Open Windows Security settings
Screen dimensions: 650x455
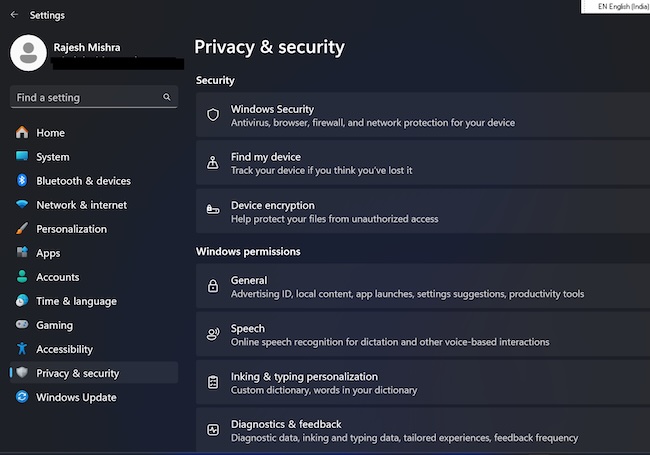point(423,115)
